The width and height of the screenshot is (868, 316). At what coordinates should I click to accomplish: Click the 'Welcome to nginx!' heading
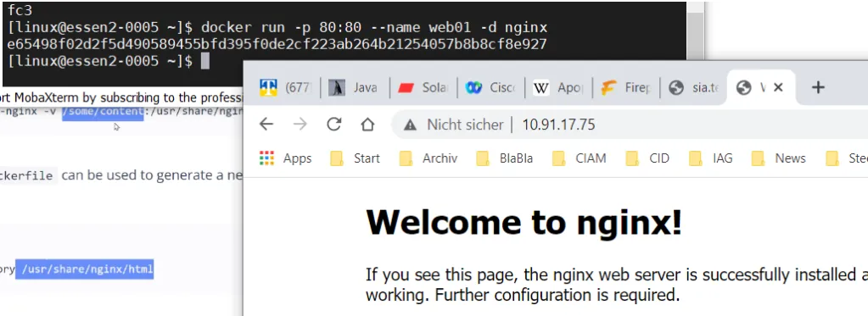[x=524, y=223]
